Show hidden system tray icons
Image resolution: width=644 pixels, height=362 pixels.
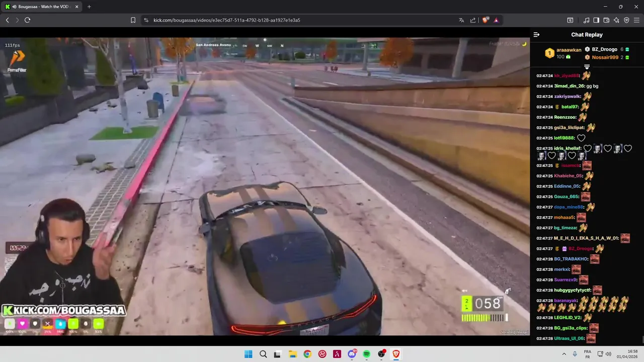click(x=563, y=354)
